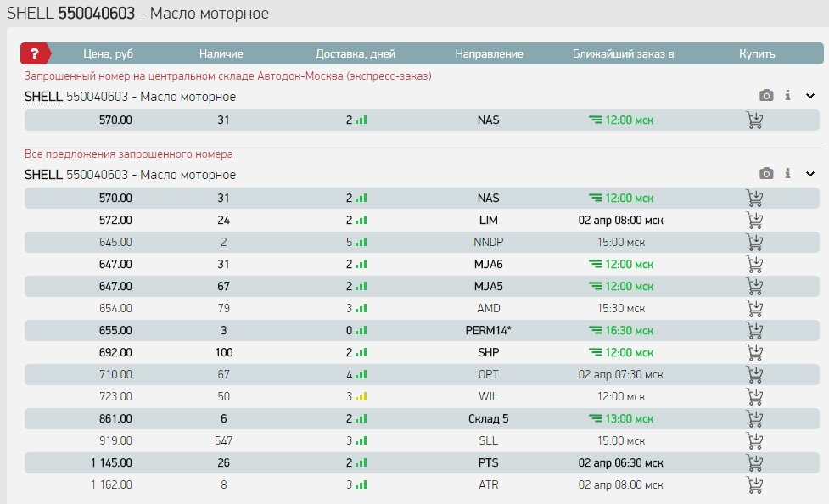Collapse the express-order section chevron

click(810, 96)
